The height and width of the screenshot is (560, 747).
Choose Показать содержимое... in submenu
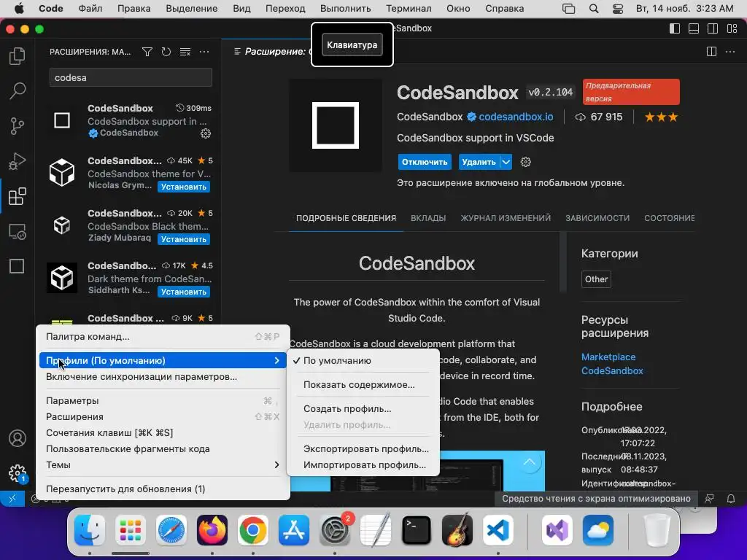(x=363, y=385)
